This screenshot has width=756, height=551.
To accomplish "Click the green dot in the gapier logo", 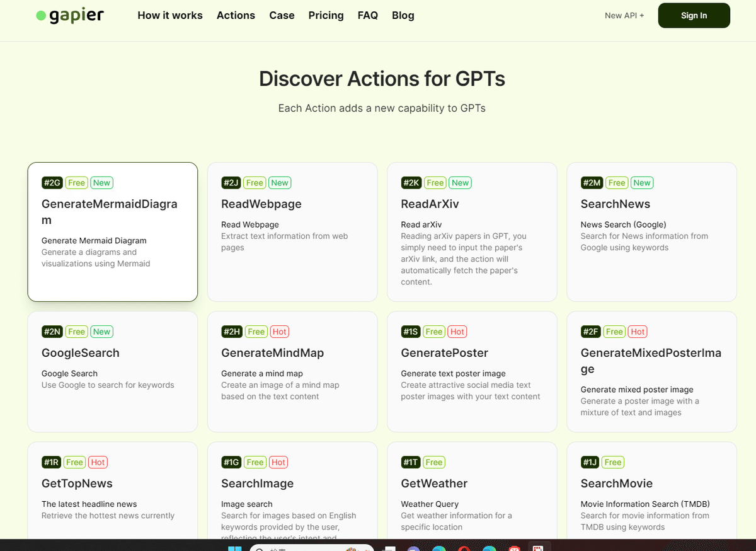I will coord(40,14).
